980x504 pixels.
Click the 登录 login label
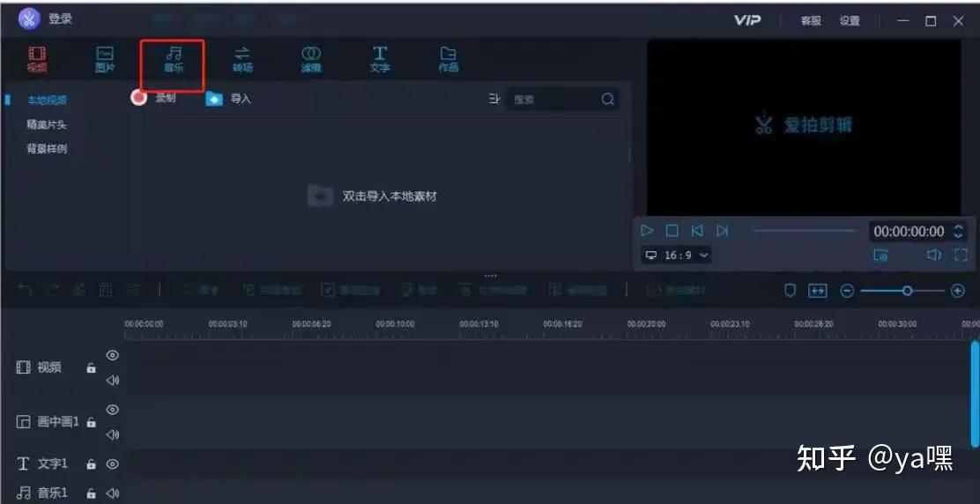coord(61,19)
